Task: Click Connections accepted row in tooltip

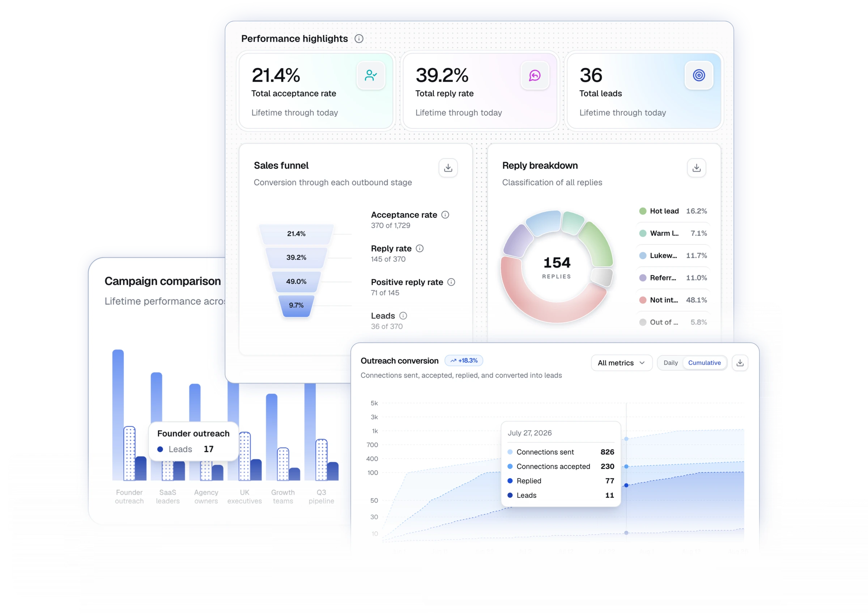Action: (561, 466)
